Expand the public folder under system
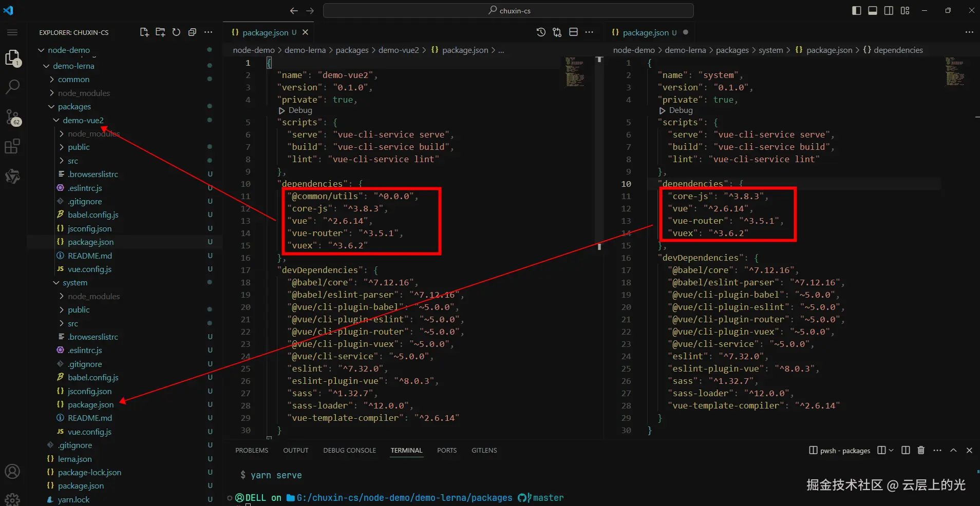980x506 pixels. 62,310
